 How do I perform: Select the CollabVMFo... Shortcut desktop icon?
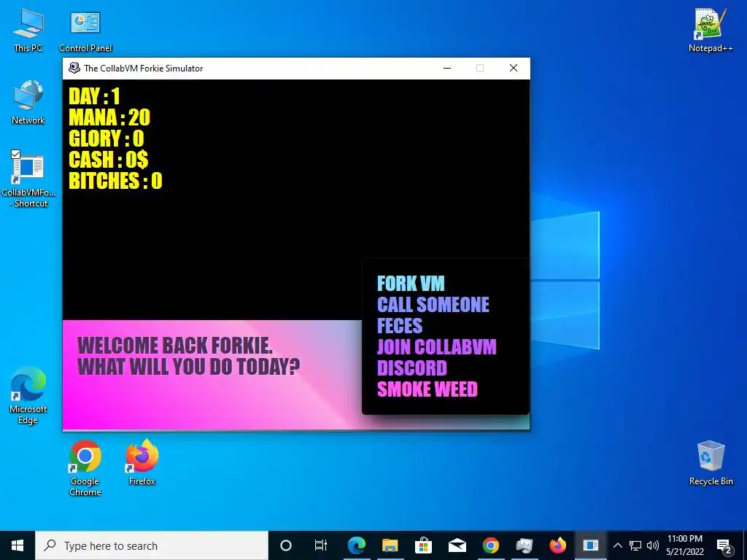pos(28,179)
